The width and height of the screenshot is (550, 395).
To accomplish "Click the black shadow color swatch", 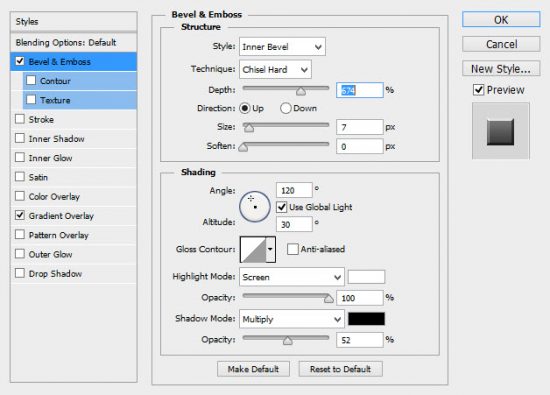I will (x=366, y=319).
